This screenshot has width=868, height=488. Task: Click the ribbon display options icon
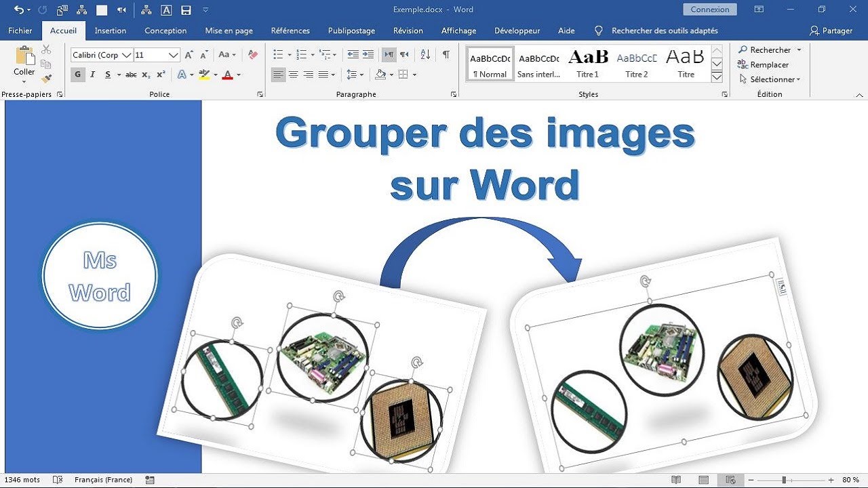pyautogui.click(x=759, y=9)
